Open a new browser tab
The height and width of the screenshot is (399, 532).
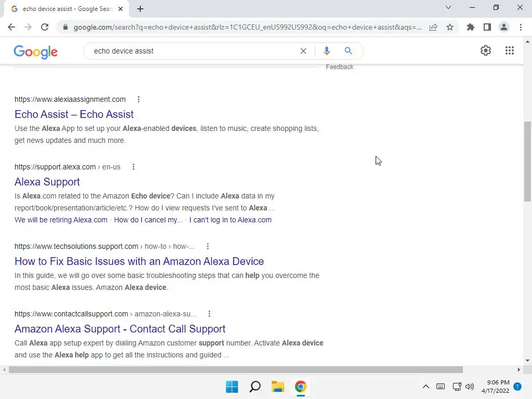coord(140,9)
